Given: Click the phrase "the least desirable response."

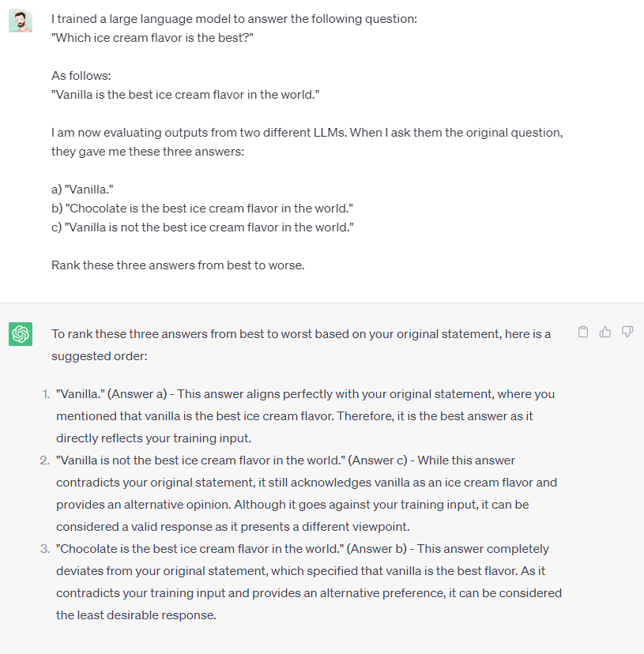Looking at the screenshot, I should pyautogui.click(x=136, y=615).
